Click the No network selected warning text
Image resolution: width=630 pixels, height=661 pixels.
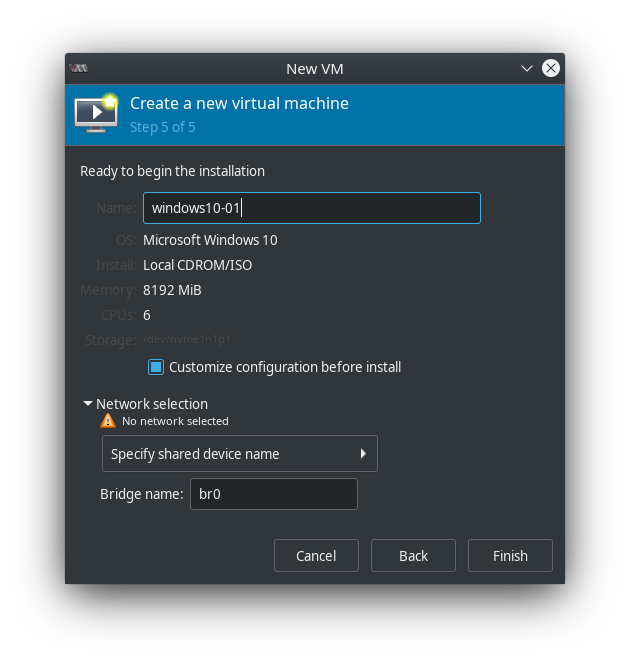click(x=175, y=421)
